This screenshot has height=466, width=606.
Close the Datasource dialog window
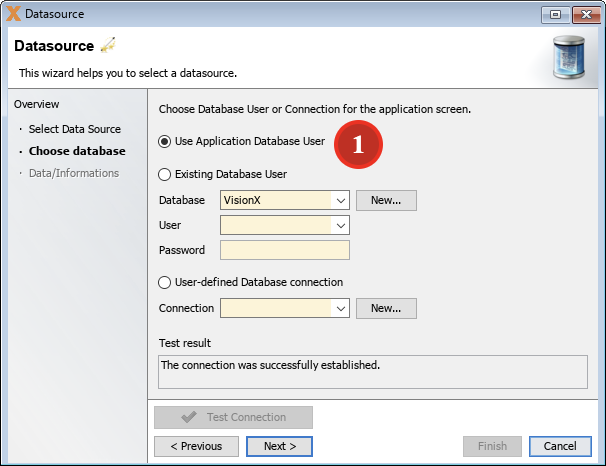click(586, 15)
